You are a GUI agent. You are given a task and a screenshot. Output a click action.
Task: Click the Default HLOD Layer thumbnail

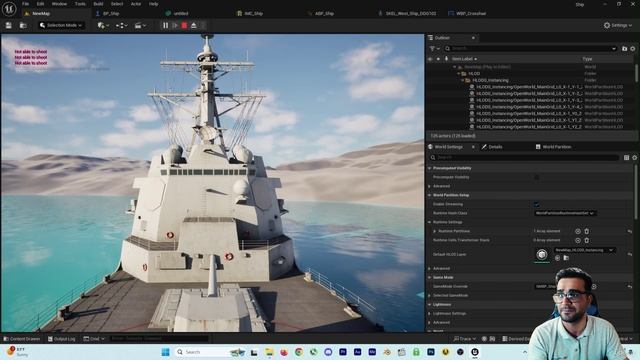click(x=542, y=255)
